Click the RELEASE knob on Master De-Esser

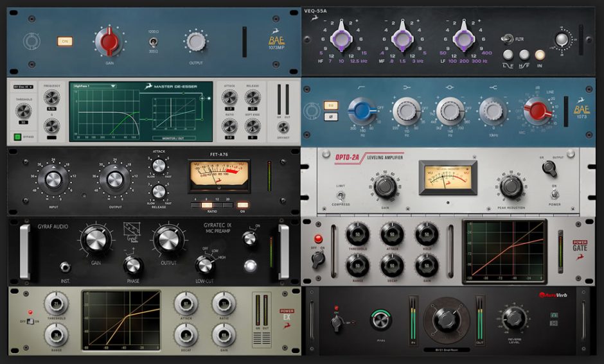pyautogui.click(x=253, y=98)
